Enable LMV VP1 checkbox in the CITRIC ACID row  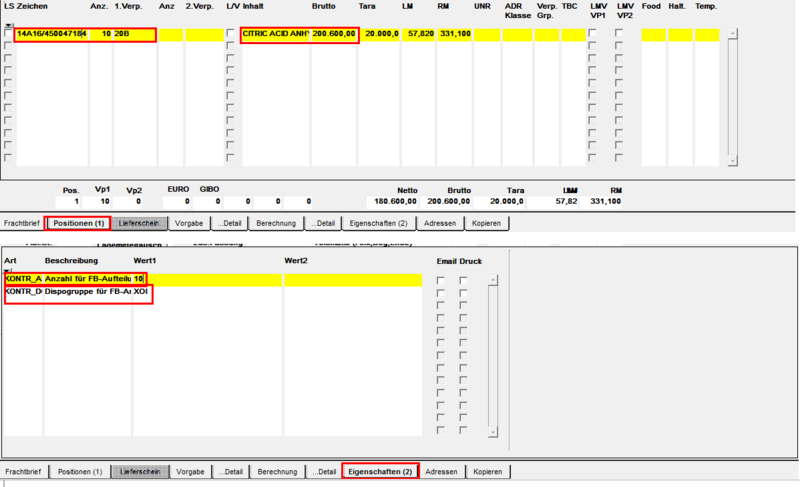pos(592,33)
